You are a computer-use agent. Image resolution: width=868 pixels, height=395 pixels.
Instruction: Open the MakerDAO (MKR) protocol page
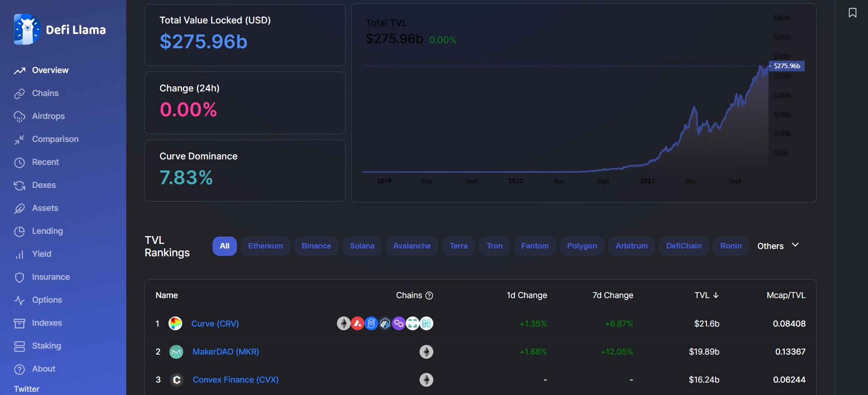[x=226, y=352]
